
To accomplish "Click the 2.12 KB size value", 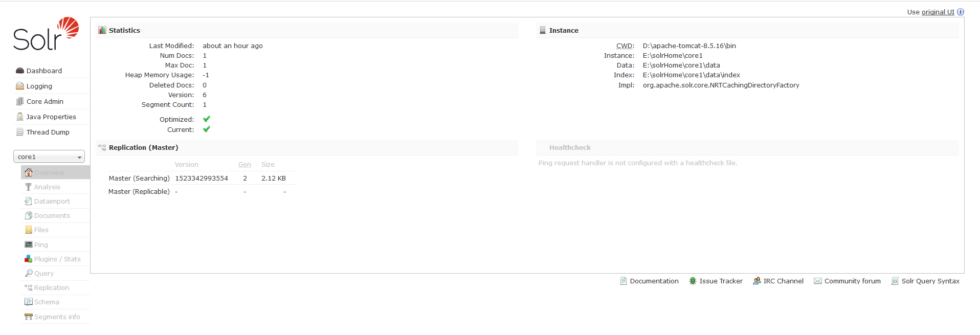I will [274, 178].
